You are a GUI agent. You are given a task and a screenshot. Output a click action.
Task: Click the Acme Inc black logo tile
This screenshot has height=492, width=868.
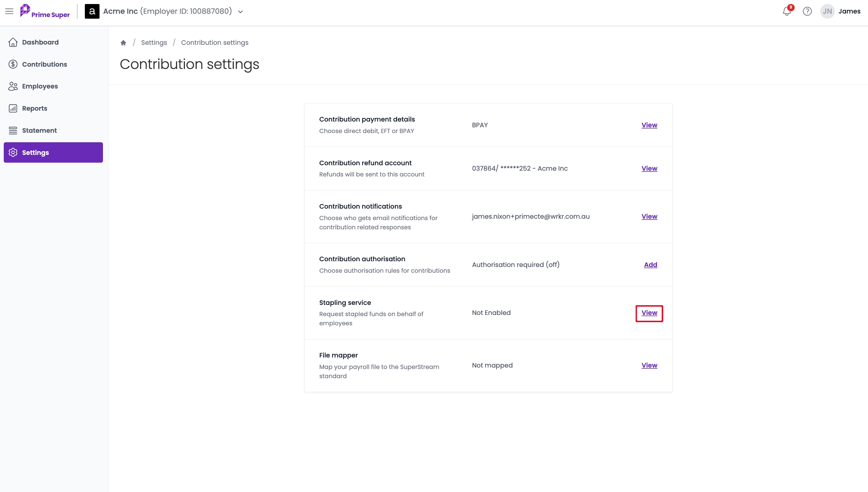coord(92,11)
